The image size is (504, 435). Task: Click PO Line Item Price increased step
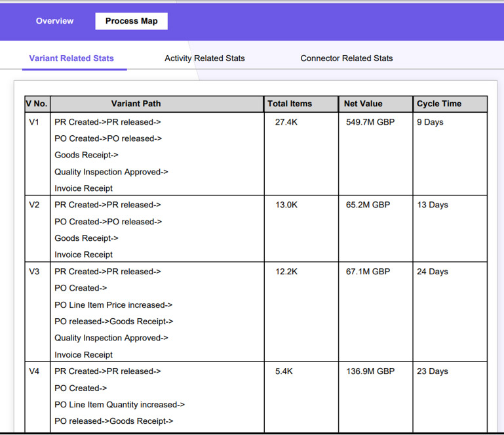coord(113,304)
